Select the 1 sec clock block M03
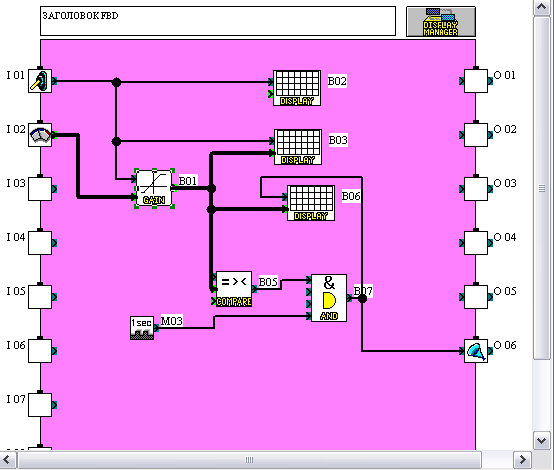The width and height of the screenshot is (554, 470). pos(142,328)
